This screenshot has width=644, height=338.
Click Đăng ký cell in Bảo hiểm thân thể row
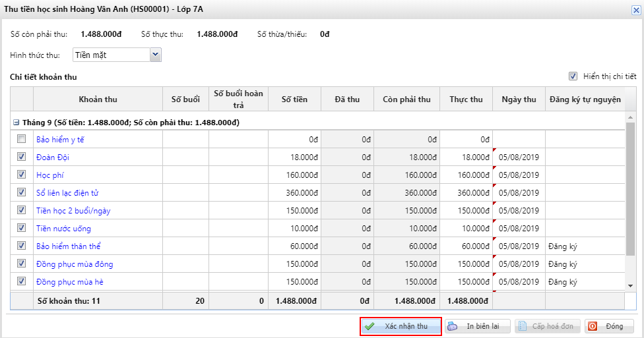pos(585,246)
